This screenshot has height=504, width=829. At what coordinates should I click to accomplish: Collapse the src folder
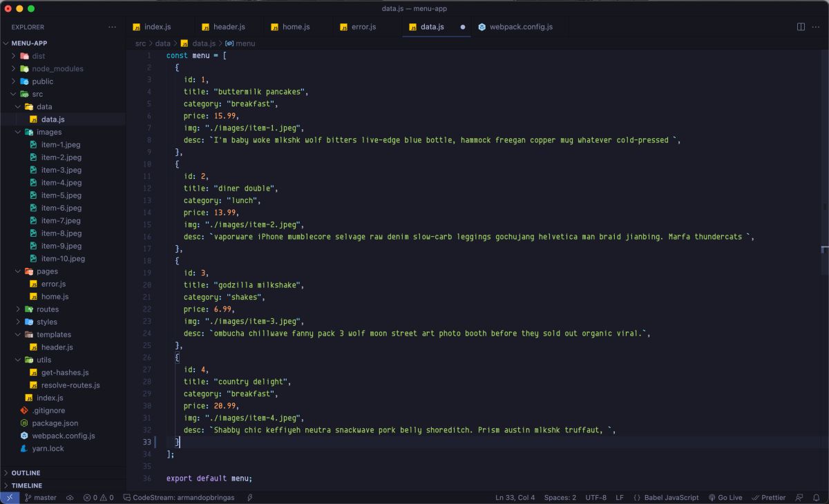63,94
